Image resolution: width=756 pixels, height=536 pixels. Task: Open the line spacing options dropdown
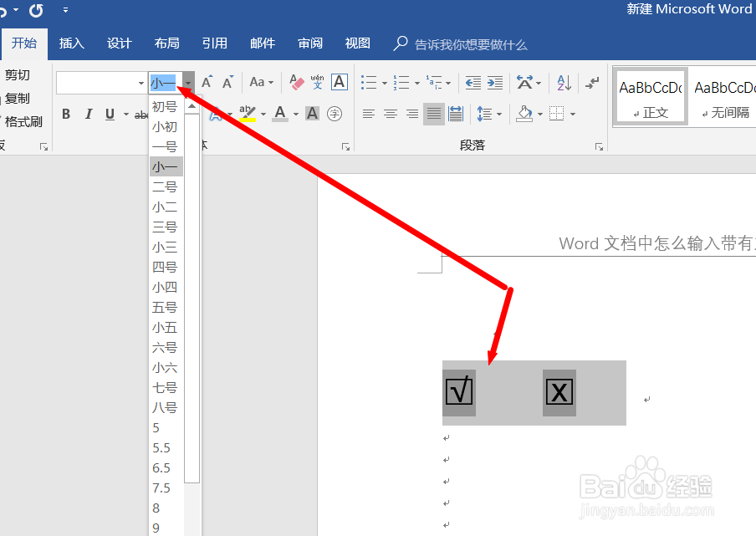[x=498, y=114]
